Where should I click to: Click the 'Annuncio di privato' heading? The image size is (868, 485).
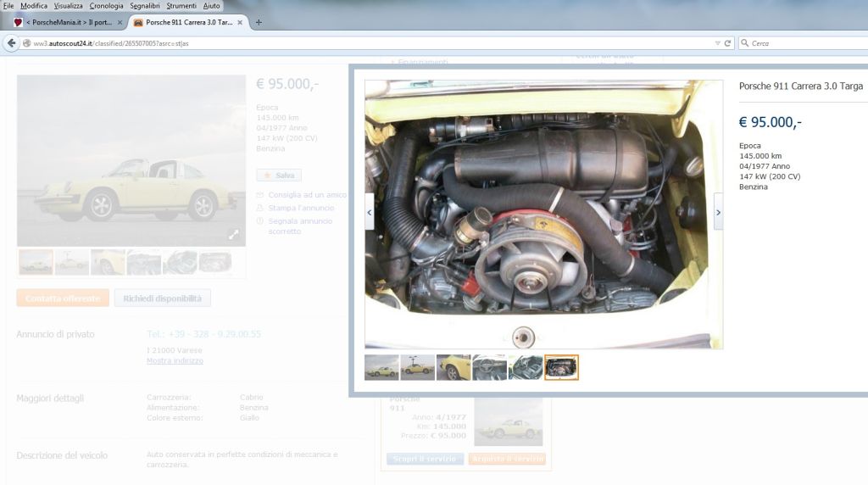(55, 334)
